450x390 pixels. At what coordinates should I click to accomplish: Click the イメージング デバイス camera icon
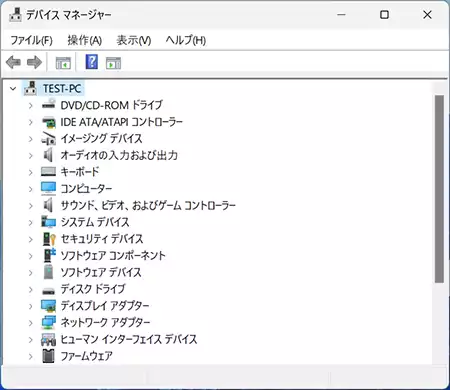(x=49, y=139)
